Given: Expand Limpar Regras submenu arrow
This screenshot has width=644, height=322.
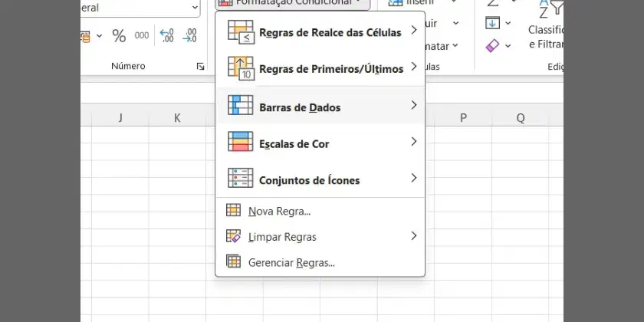Looking at the screenshot, I should (413, 236).
